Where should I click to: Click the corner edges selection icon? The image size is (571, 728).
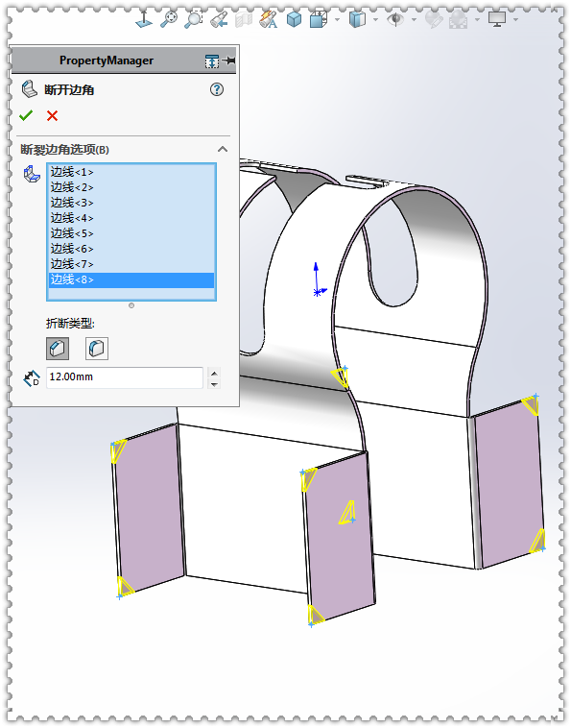[x=32, y=174]
